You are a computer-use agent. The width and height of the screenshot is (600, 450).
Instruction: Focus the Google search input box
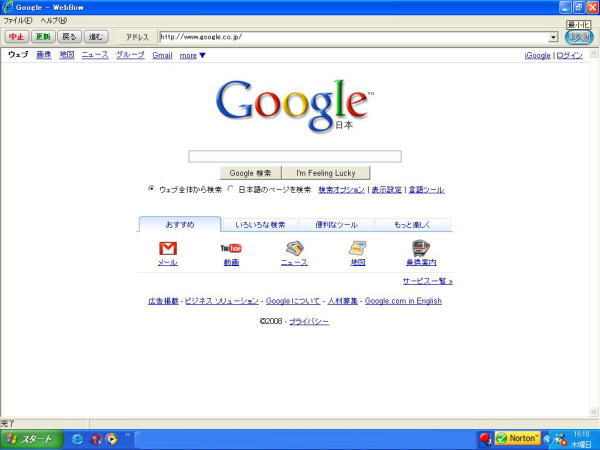click(x=295, y=156)
